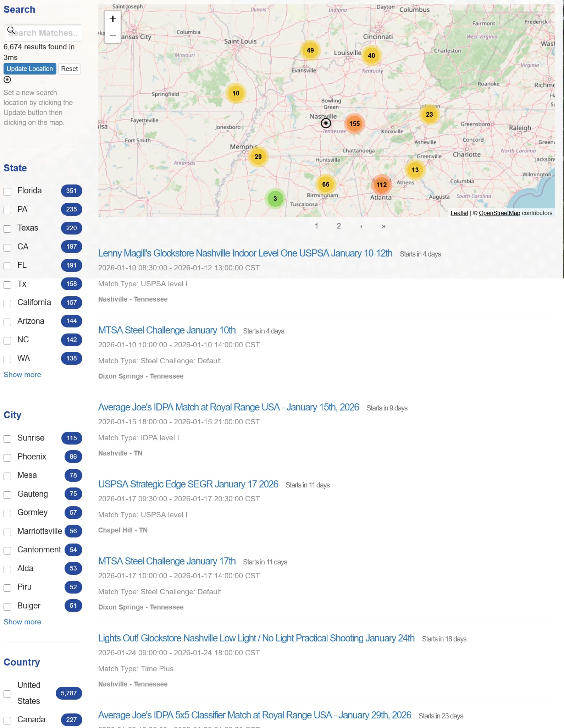
Task: Expand State list with Show more
Action: coord(22,375)
